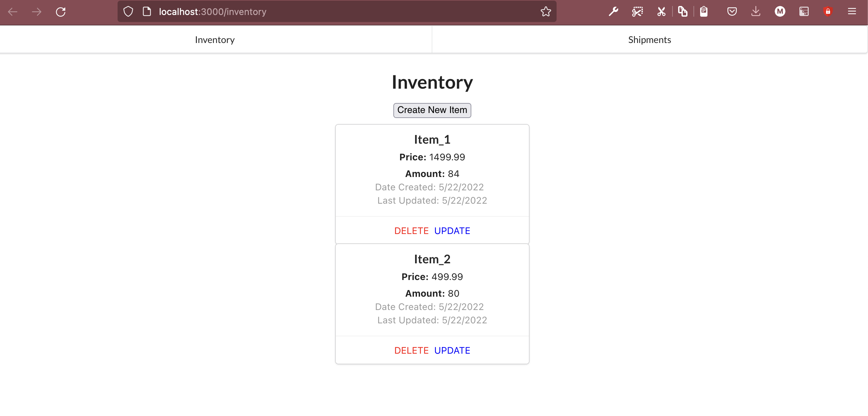Open the wrench tools extension icon
Screen dimensions: 868x416
tap(613, 11)
